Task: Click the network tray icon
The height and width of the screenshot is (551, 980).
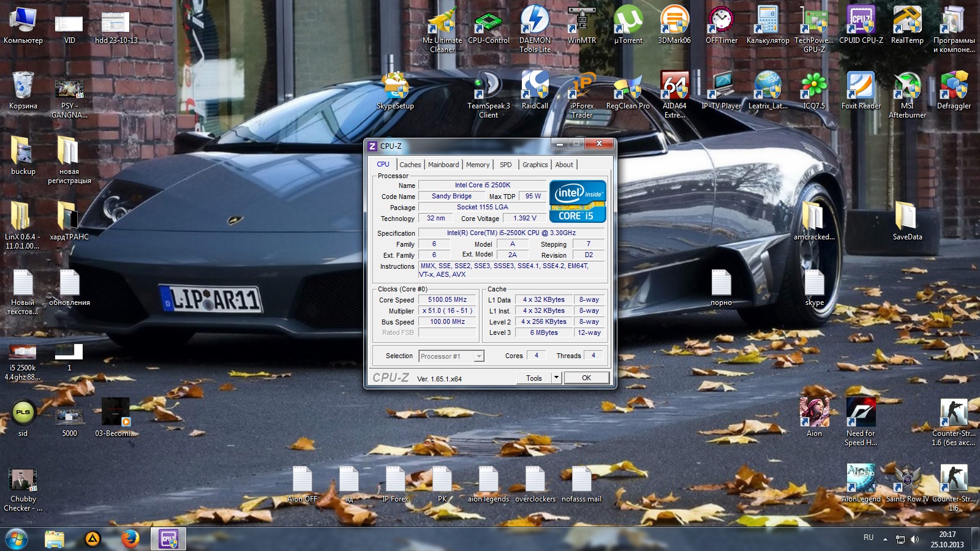Action: (900, 539)
